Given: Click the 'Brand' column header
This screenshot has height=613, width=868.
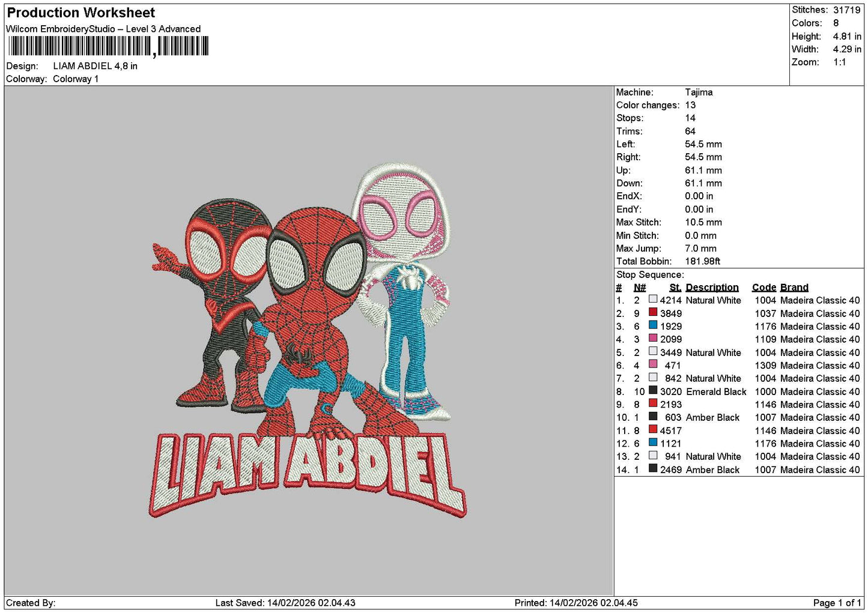Looking at the screenshot, I should pos(794,288).
